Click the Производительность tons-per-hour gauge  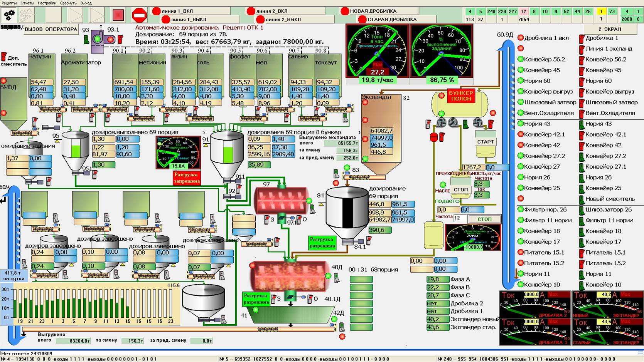tap(377, 51)
